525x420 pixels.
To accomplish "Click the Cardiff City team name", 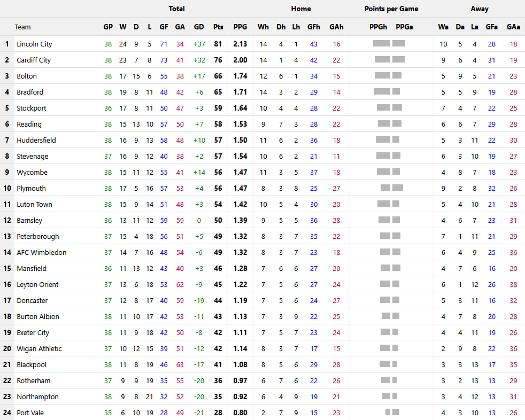I will tap(34, 60).
